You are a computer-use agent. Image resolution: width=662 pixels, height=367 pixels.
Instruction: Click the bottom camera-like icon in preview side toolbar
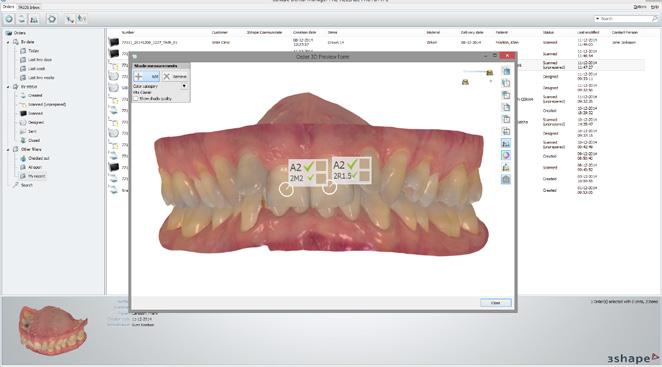point(506,179)
